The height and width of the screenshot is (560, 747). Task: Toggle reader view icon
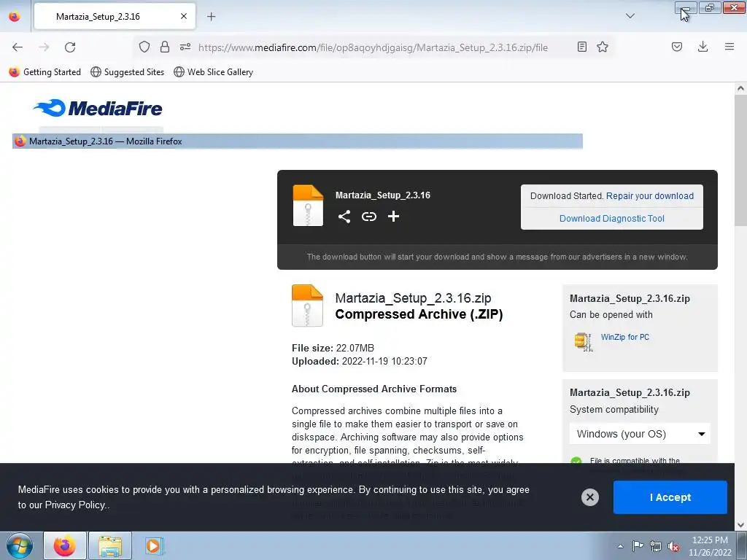coord(581,47)
